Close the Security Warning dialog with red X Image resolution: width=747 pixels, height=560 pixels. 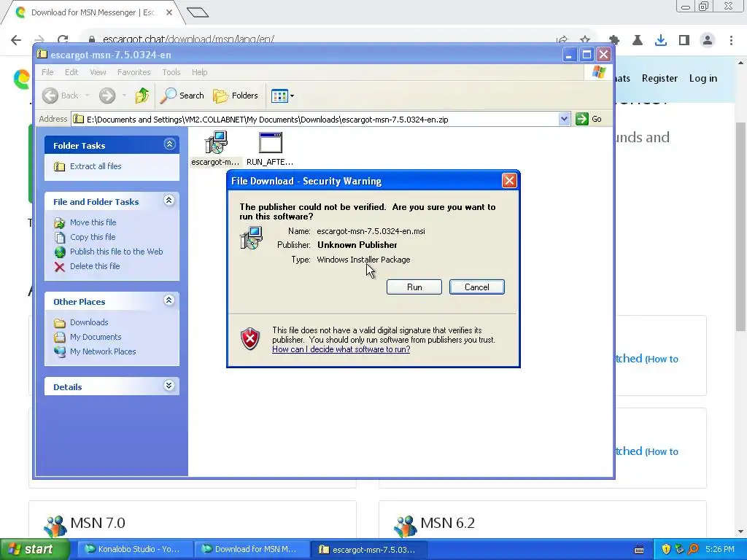508,181
